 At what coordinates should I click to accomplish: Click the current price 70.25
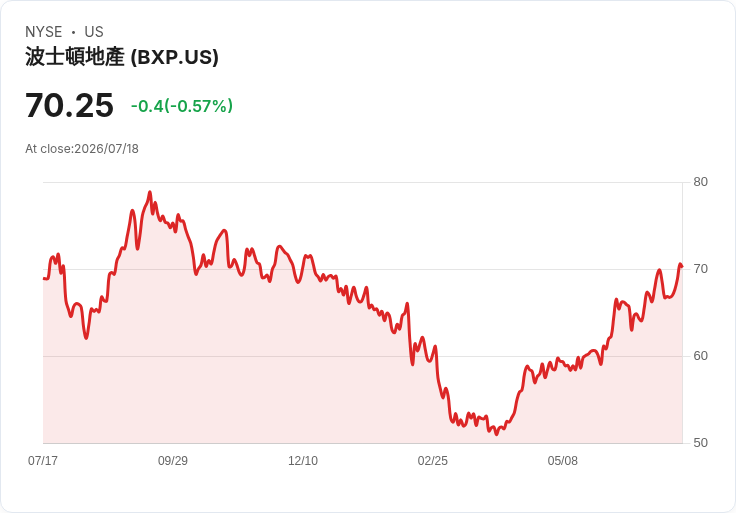69,105
